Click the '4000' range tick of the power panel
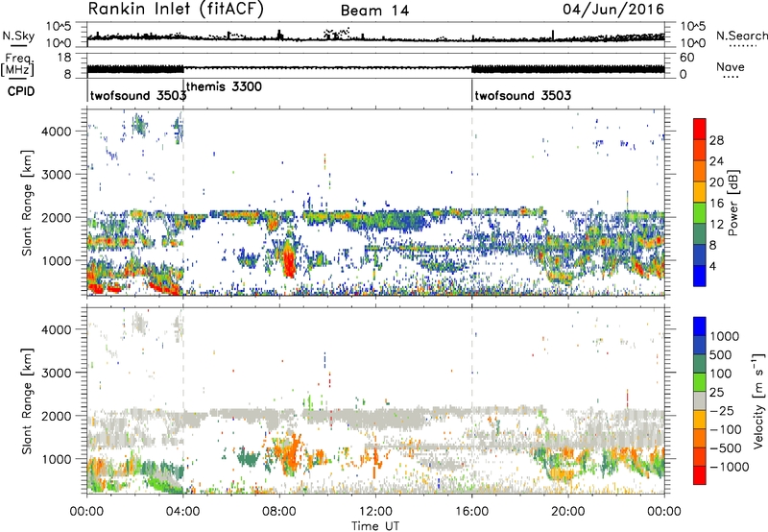The image size is (768, 532). click(x=57, y=132)
